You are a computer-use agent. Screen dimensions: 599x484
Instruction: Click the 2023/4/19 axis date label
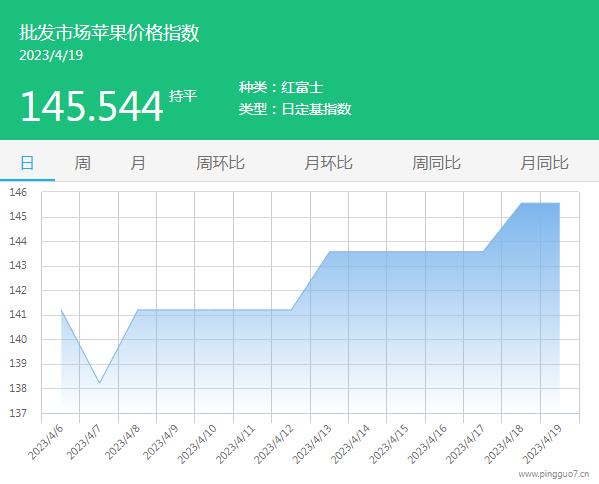point(542,444)
